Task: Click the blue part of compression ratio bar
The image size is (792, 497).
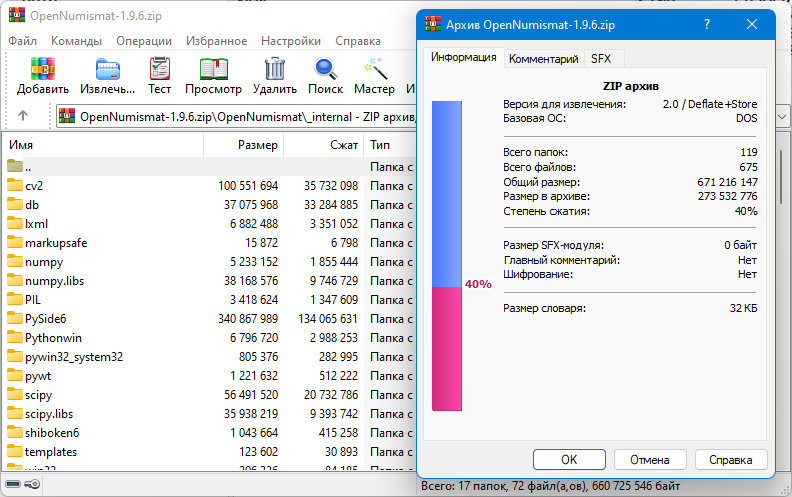Action: coord(447,194)
